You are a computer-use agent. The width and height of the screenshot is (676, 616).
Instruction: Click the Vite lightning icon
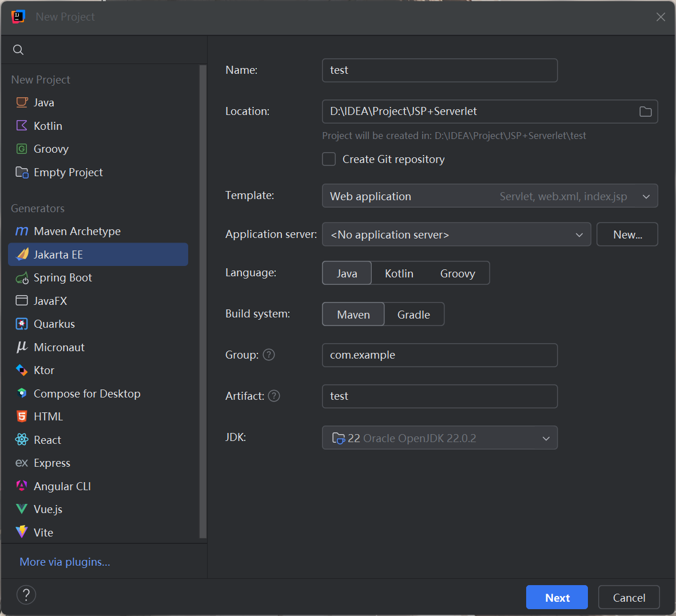pyautogui.click(x=22, y=532)
